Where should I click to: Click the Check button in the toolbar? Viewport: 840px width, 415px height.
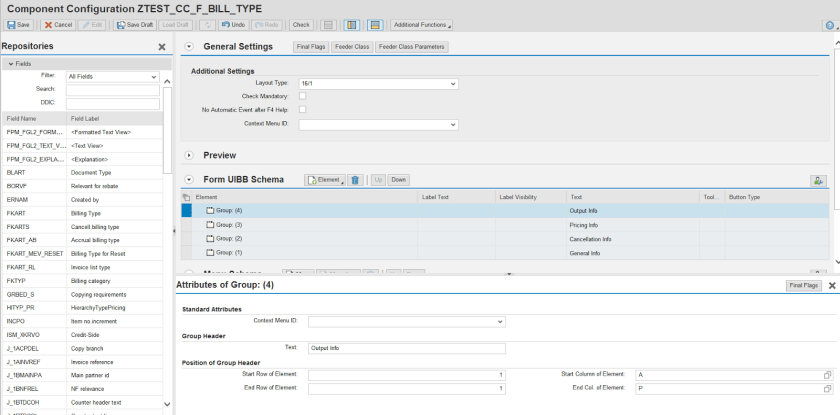click(301, 24)
